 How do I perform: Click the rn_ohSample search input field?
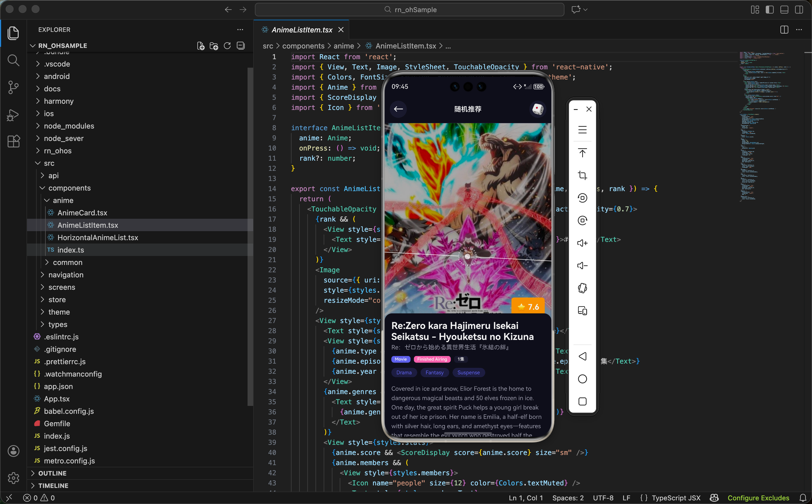click(x=409, y=10)
